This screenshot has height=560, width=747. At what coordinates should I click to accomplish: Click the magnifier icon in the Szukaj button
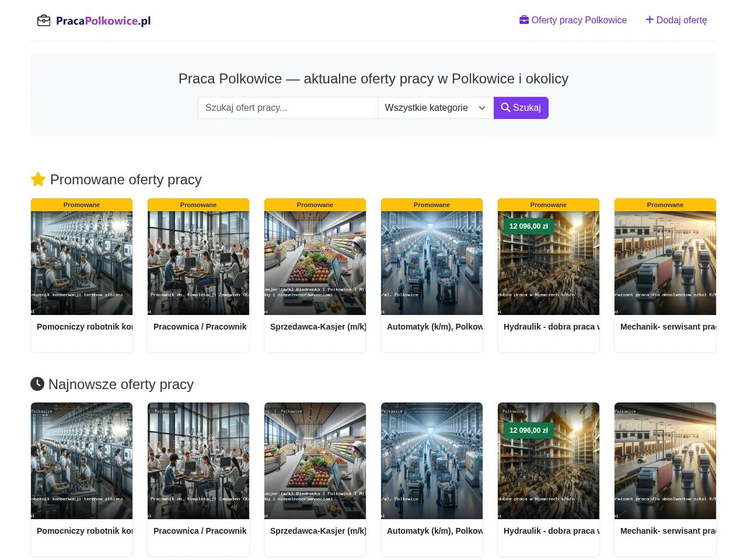tap(505, 107)
